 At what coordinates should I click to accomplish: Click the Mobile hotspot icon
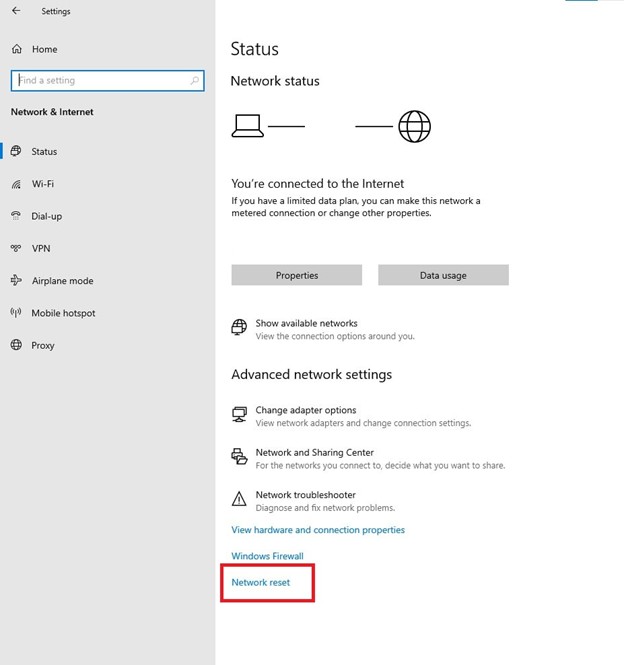(16, 313)
